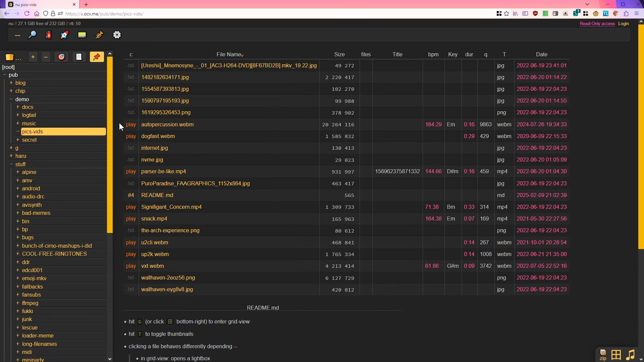Click the pager message icon
The height and width of the screenshot is (362, 644).
click(82, 35)
